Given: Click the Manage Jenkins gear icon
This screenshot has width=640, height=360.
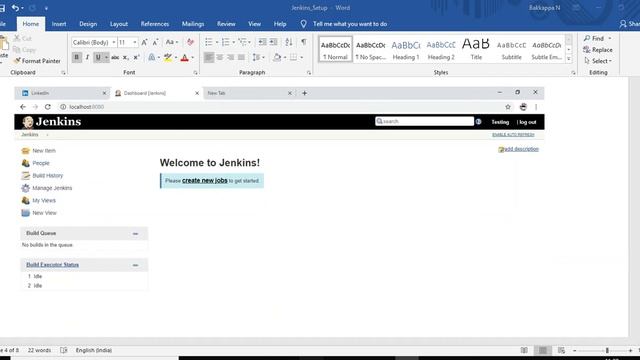Looking at the screenshot, I should 25,188.
